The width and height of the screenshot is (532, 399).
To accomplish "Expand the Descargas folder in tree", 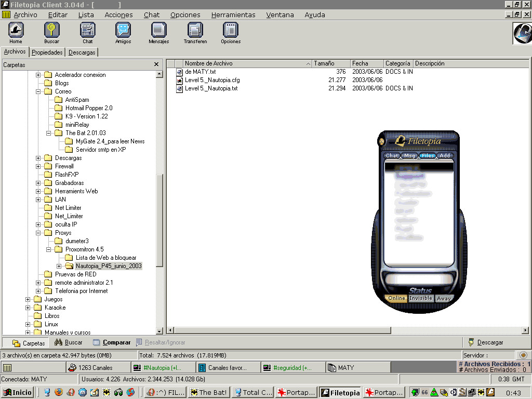I will pyautogui.click(x=38, y=158).
